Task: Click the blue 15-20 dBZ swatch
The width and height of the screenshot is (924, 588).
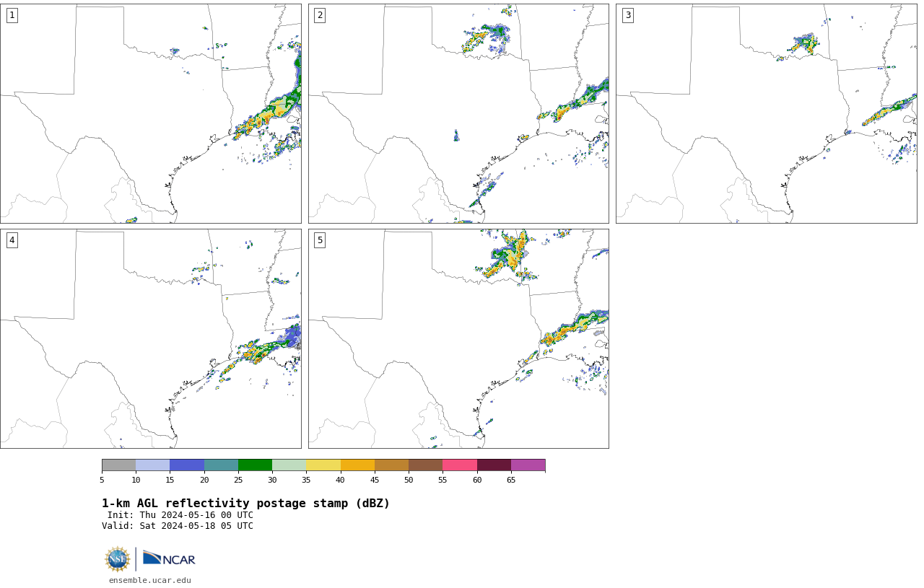Action: 187,465
